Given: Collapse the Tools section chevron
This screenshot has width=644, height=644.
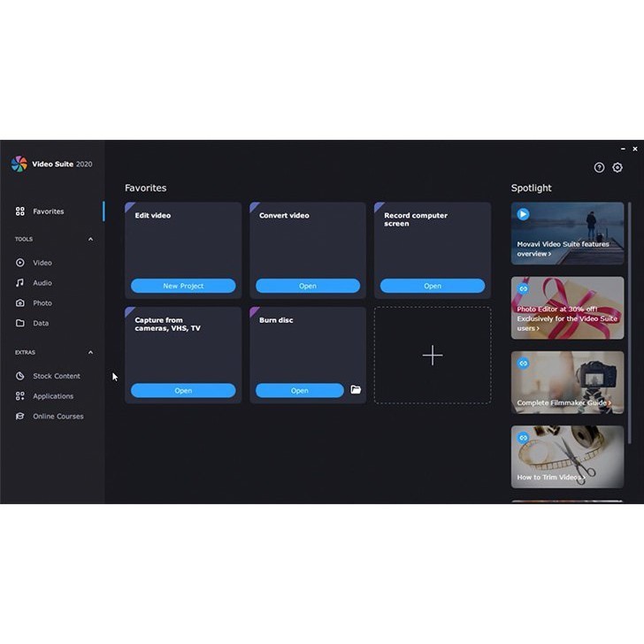Looking at the screenshot, I should (x=90, y=239).
